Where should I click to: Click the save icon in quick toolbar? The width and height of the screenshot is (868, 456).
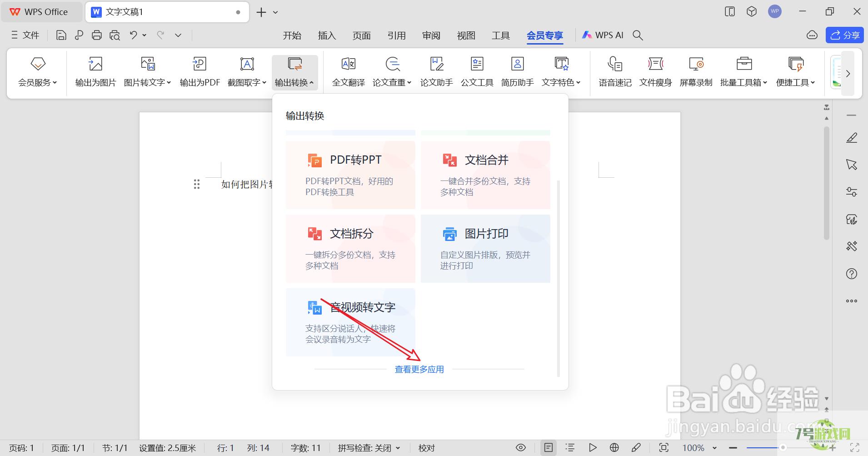(x=61, y=35)
